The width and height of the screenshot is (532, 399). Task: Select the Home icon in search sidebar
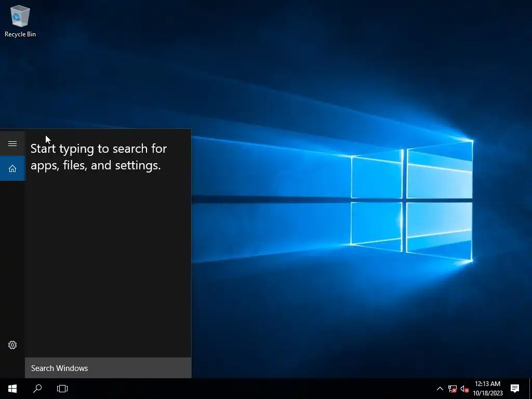pyautogui.click(x=12, y=168)
